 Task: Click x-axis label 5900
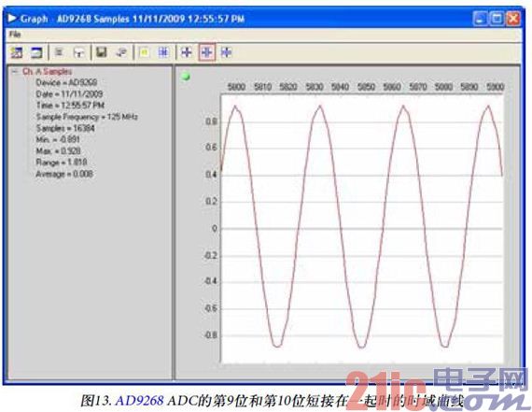[x=495, y=87]
